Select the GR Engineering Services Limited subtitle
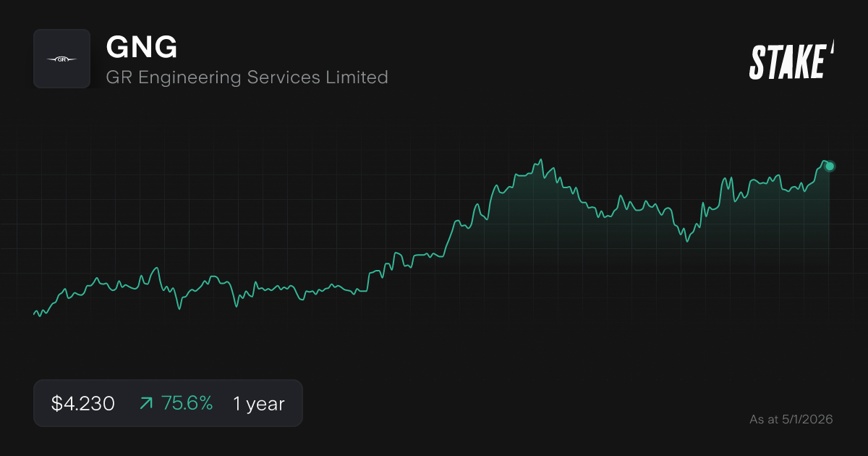This screenshot has width=868, height=456. (247, 77)
